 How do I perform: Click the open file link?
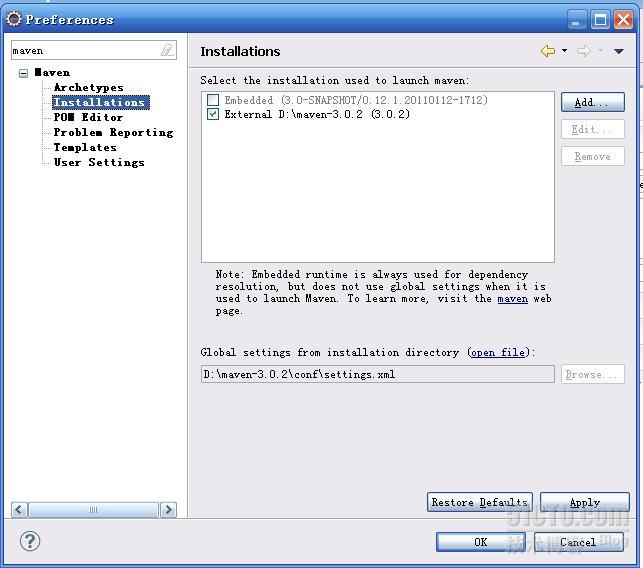click(x=498, y=353)
